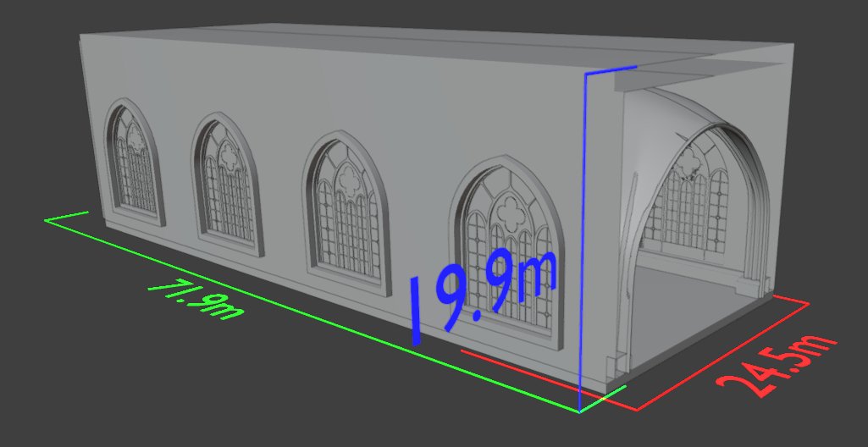Click the blue 19.9m height label

[x=483, y=299]
